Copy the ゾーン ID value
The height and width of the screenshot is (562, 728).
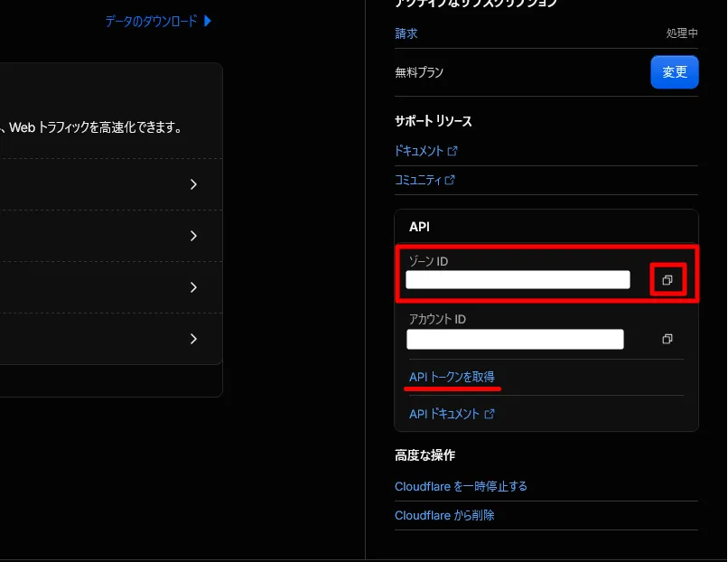pos(667,279)
